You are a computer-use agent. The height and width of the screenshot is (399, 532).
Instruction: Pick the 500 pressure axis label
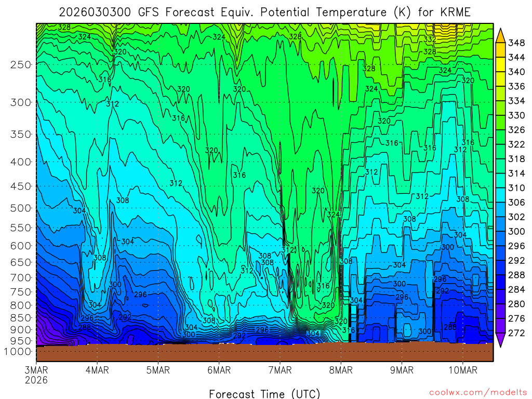pos(21,208)
